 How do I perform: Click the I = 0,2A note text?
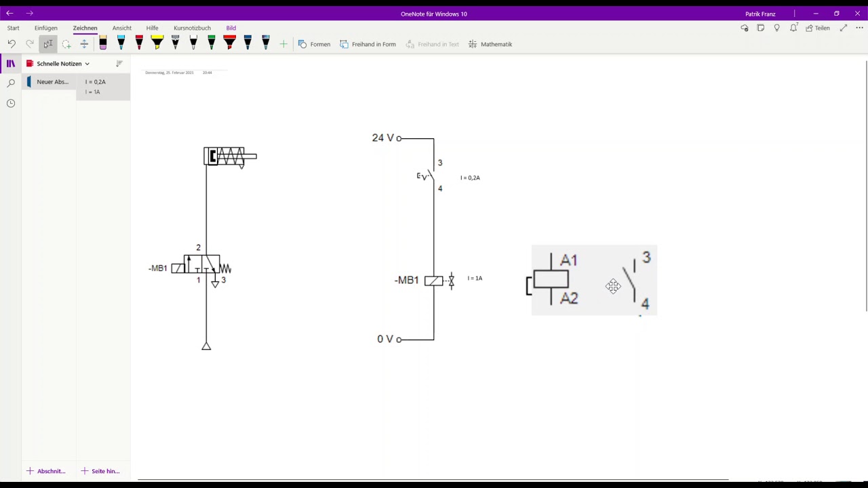click(470, 178)
